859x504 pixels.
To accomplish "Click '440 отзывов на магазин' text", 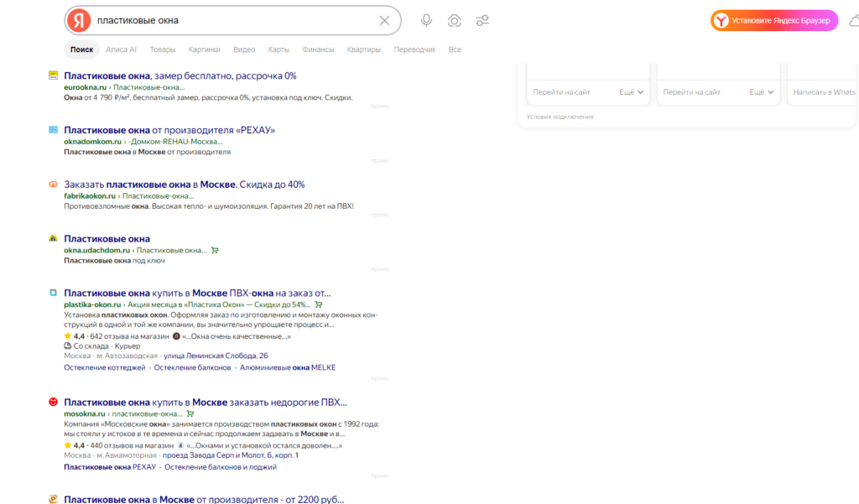I will (132, 445).
